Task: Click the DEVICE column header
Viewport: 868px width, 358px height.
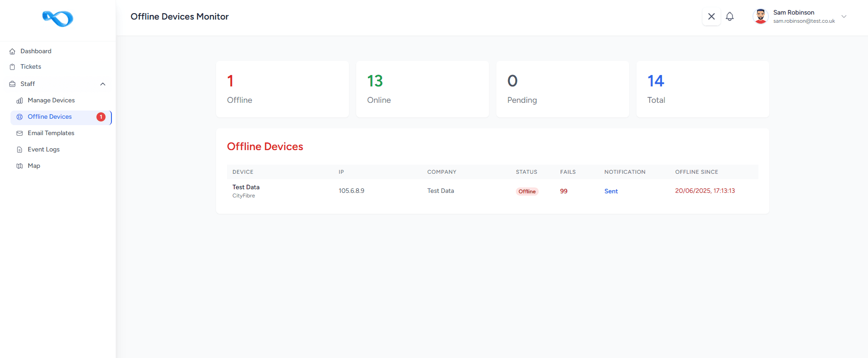Action: click(243, 172)
